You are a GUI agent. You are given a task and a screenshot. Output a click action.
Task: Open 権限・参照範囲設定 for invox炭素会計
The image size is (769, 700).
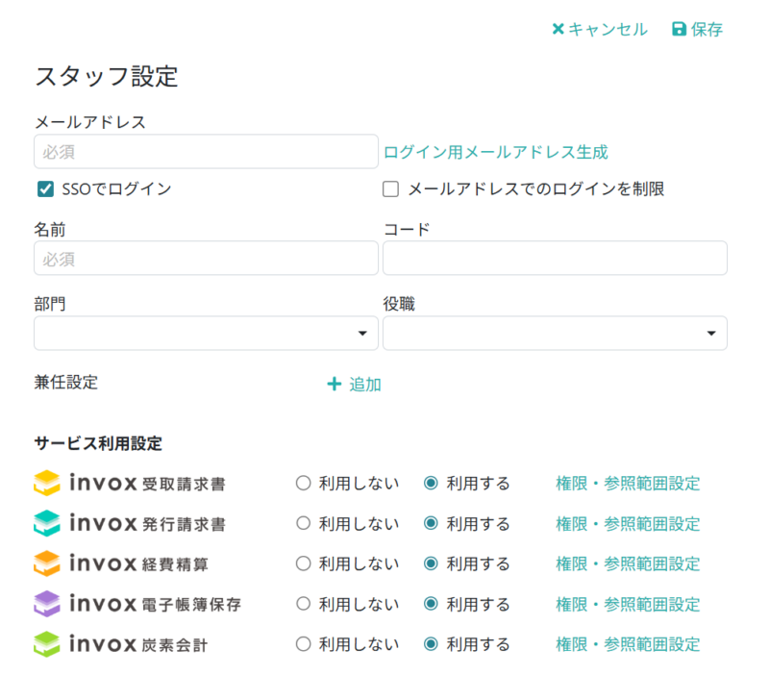pyautogui.click(x=628, y=644)
